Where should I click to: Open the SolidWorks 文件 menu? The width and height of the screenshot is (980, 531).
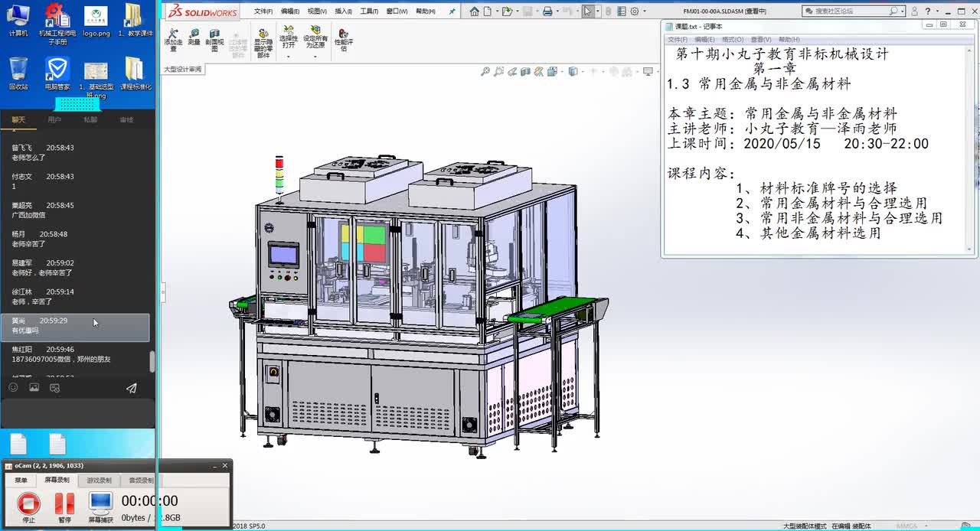tap(263, 11)
